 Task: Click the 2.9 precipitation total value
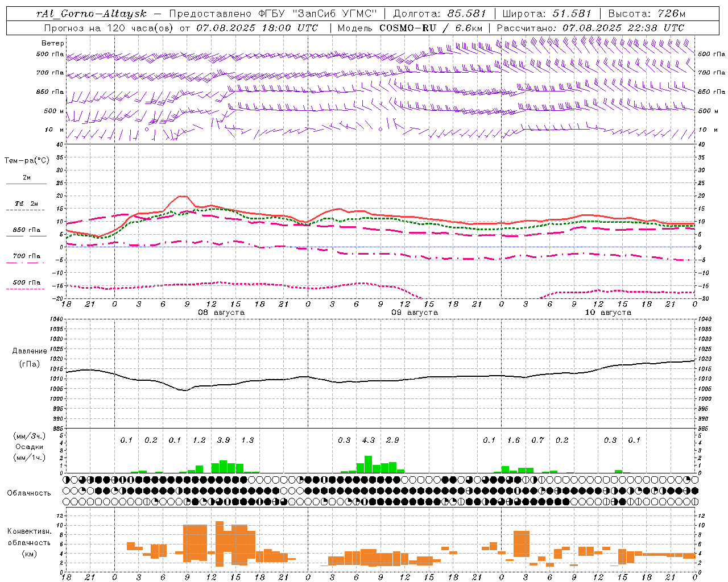pyautogui.click(x=392, y=440)
